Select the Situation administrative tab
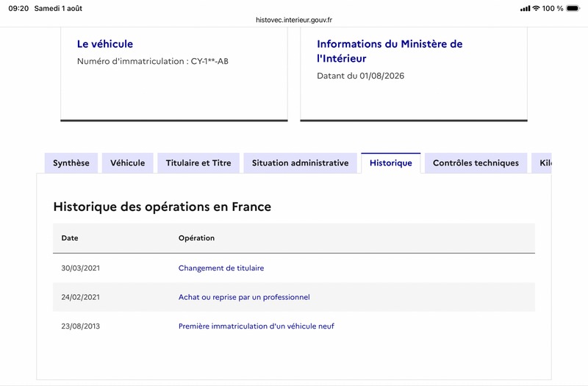This screenshot has width=588, height=386. (x=300, y=162)
